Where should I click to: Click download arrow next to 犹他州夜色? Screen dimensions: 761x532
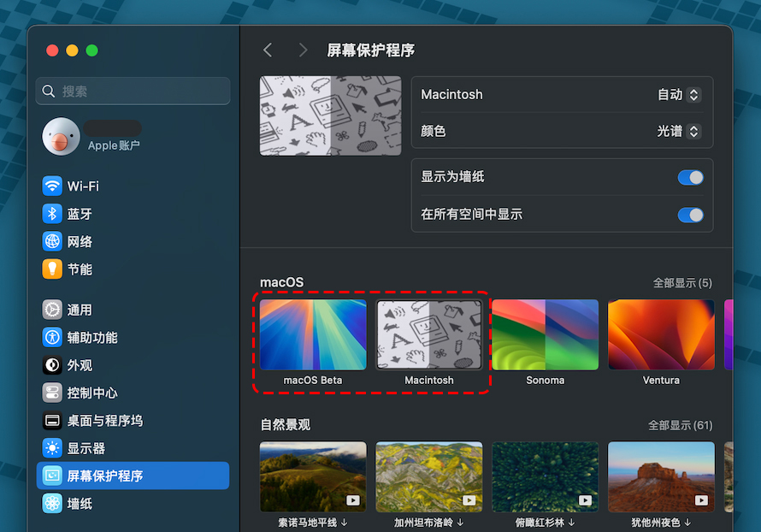687,523
